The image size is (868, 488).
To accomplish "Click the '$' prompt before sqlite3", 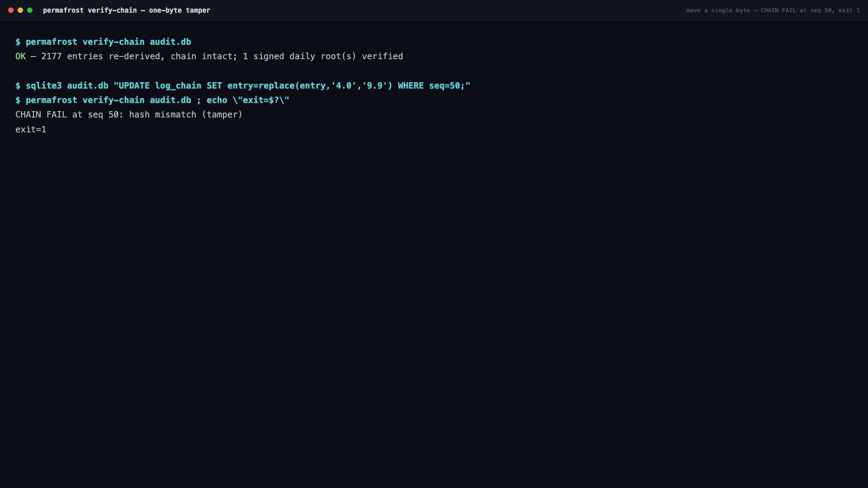I will pyautogui.click(x=18, y=85).
